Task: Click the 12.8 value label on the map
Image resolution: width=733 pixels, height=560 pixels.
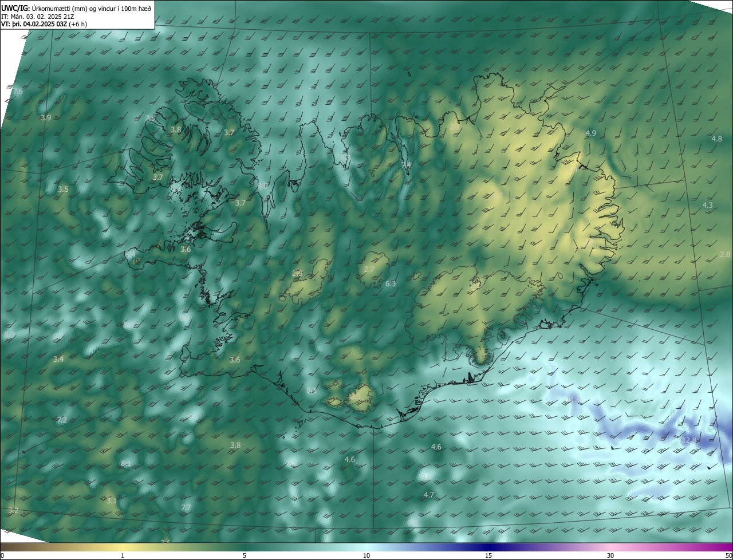Action: pos(689,440)
